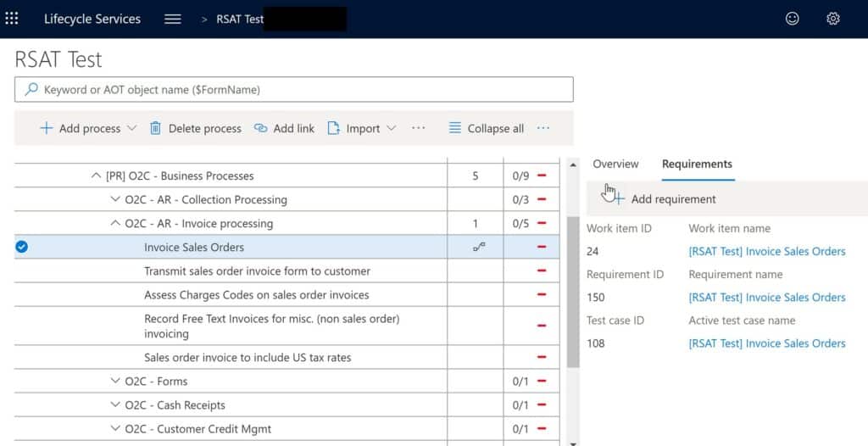Viewport: 868px width, 446px height.
Task: Open the Import dropdown arrow
Action: click(392, 128)
